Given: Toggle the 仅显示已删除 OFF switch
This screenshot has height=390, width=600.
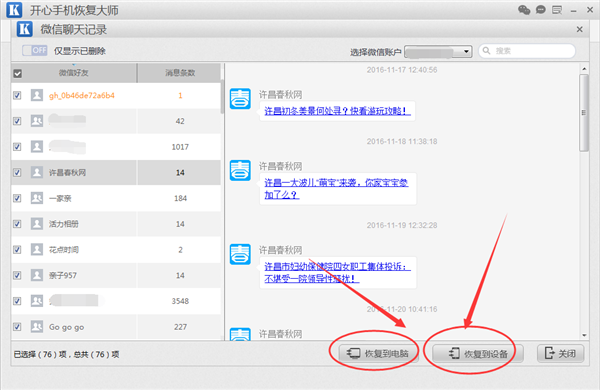Looking at the screenshot, I should coord(34,50).
